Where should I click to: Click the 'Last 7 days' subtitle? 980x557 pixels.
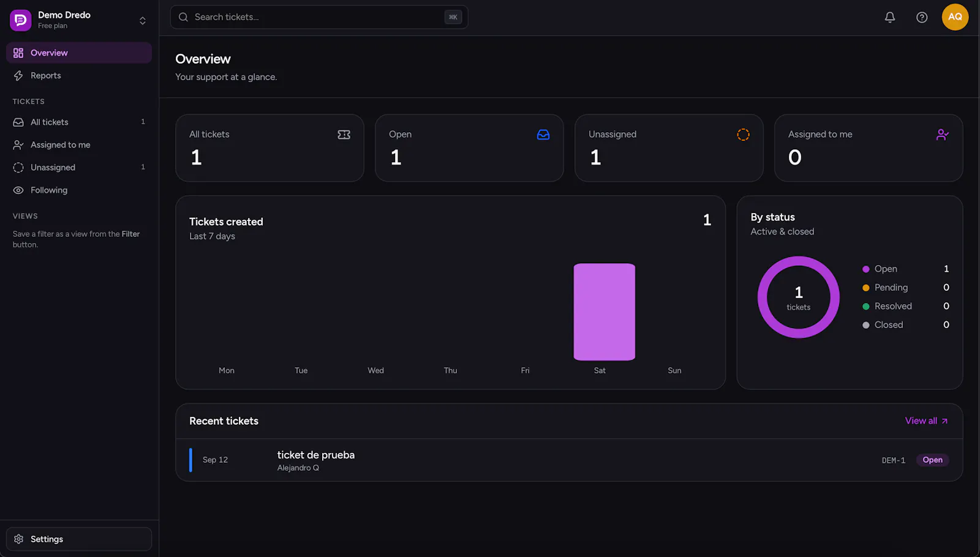[212, 236]
